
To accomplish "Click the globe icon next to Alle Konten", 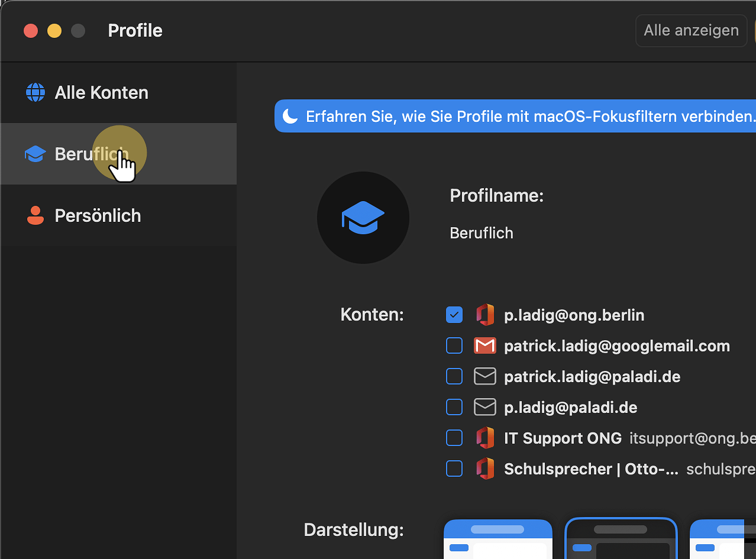I will 35,92.
